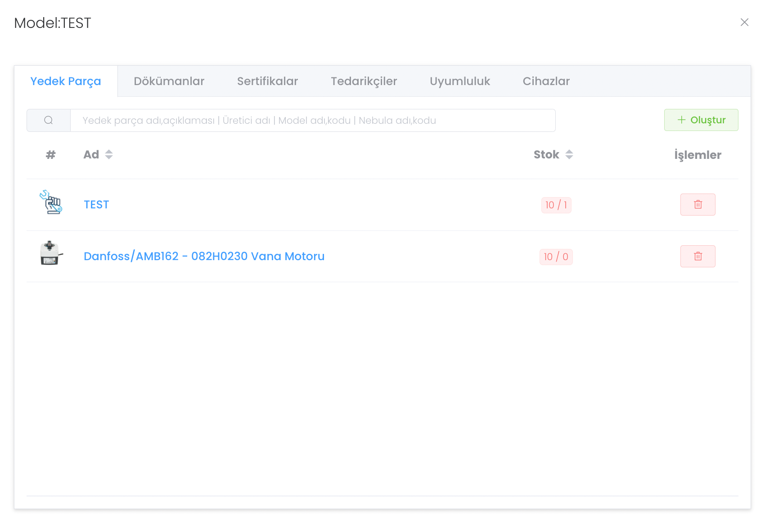Sort the list by Stok column
This screenshot has height=532, width=765.
569,155
